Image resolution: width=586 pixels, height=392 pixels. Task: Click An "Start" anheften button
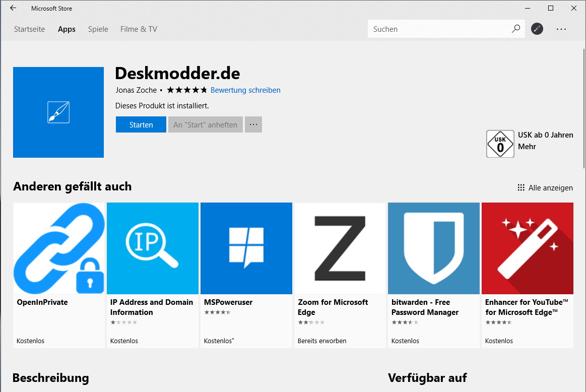point(206,124)
